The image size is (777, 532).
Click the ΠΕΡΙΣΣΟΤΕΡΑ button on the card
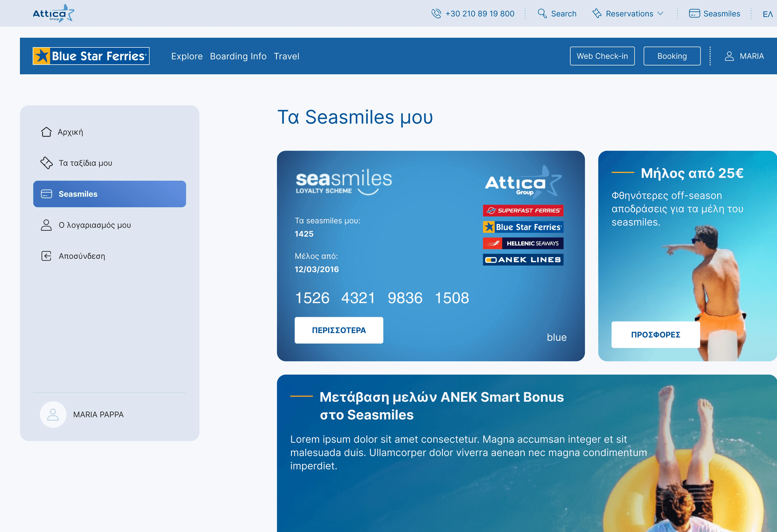coord(338,330)
